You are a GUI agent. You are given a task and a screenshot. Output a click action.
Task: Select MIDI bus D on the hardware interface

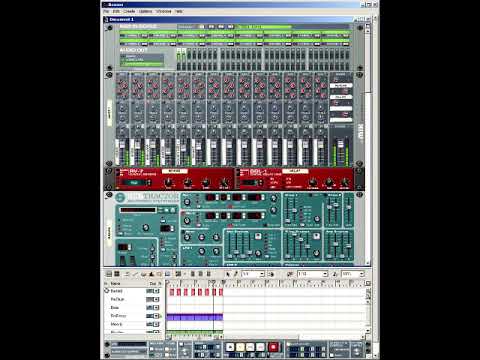tap(231, 26)
